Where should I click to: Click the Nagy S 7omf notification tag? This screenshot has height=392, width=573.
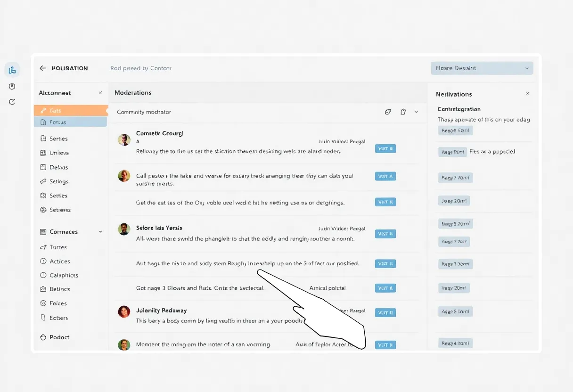[455, 224]
